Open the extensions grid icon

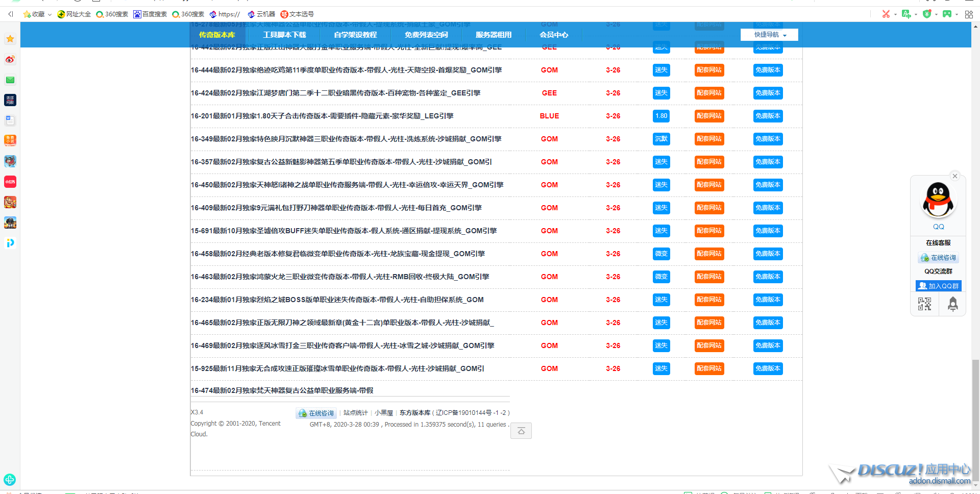click(x=969, y=14)
